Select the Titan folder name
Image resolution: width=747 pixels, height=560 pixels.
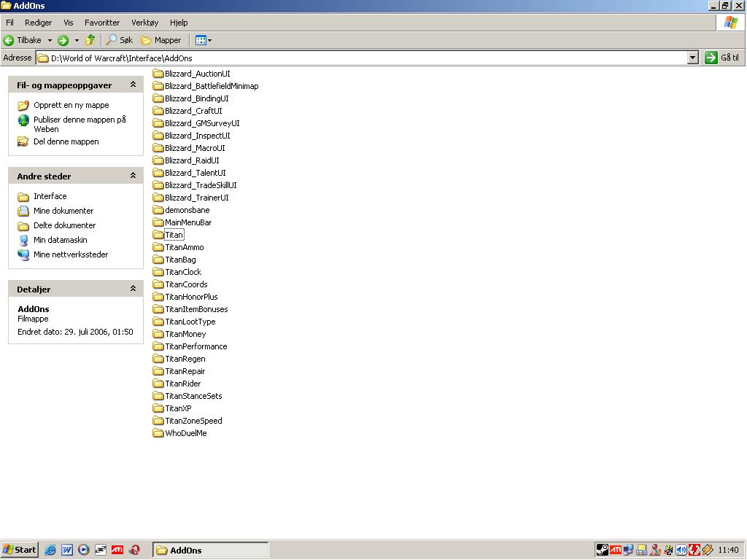click(x=174, y=235)
